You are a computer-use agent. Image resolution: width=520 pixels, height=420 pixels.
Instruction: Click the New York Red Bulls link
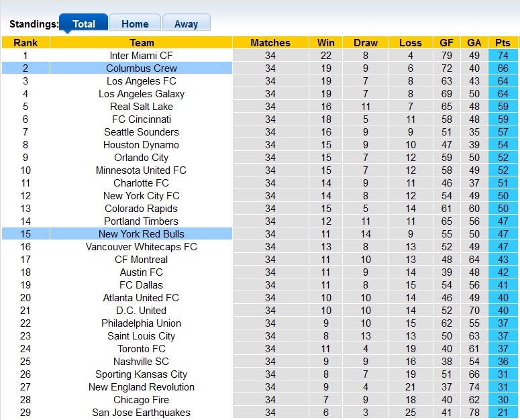pos(142,234)
